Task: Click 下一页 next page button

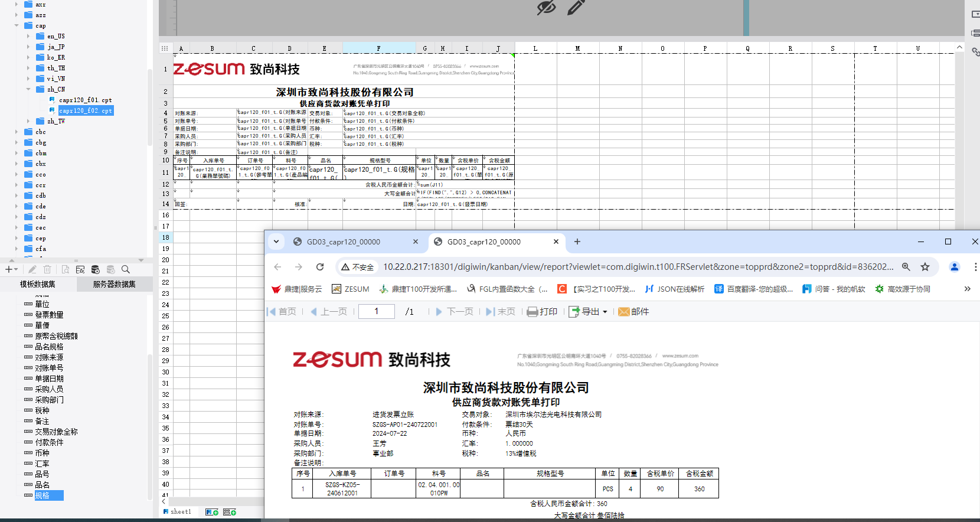Action: tap(455, 311)
